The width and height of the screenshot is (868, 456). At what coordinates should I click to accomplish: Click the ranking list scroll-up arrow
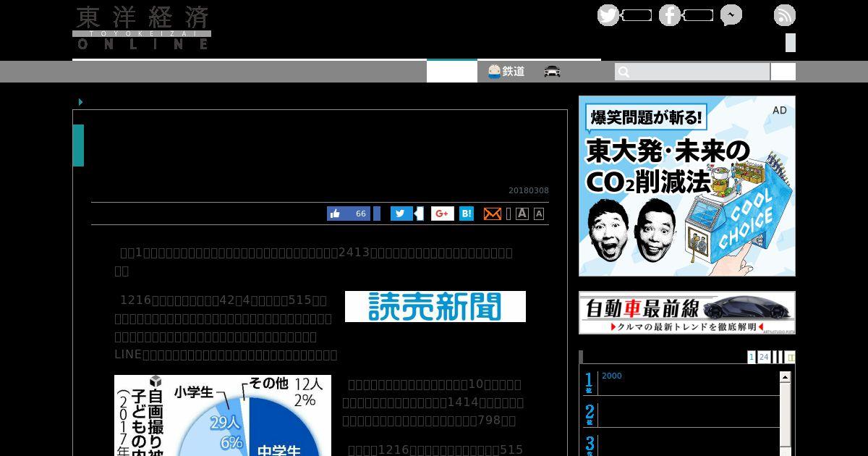click(x=786, y=377)
